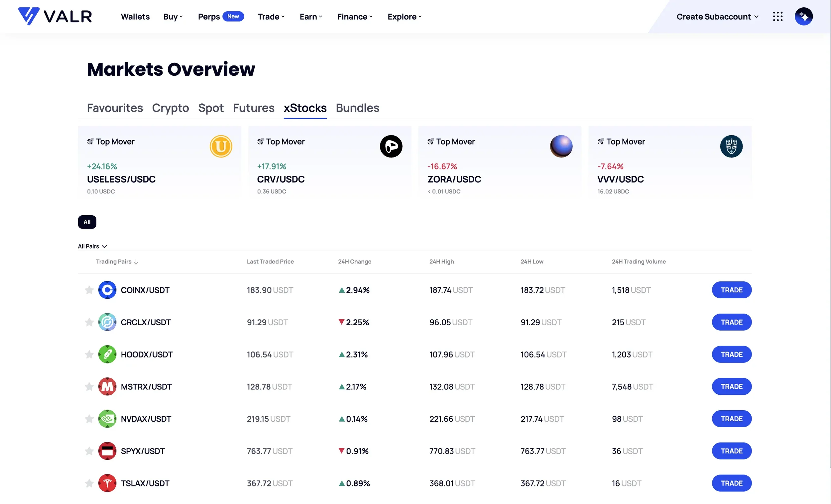
Task: Favourite HOODX/USDT with the star
Action: pyautogui.click(x=89, y=354)
